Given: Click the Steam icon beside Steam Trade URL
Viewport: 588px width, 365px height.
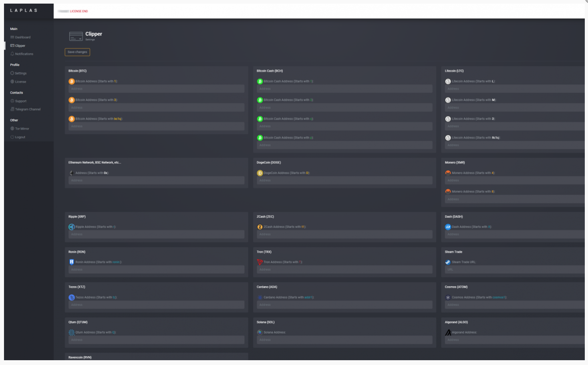Looking at the screenshot, I should click(448, 262).
